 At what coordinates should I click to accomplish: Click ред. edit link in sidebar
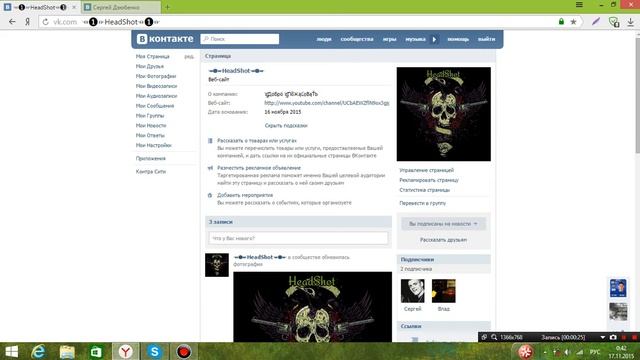[189, 56]
